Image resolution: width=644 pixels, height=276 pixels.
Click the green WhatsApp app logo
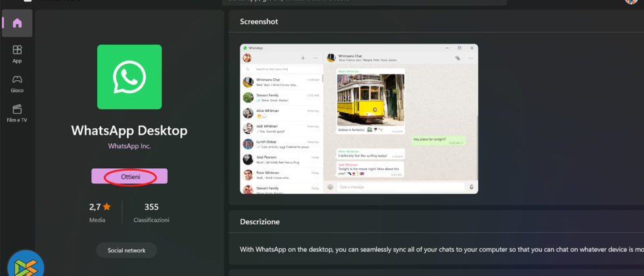(x=129, y=77)
